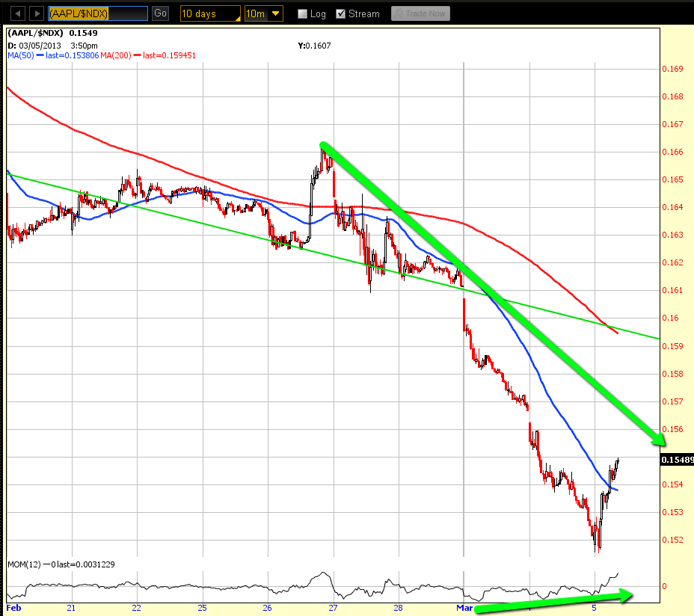This screenshot has width=694, height=616.
Task: Click the 0.152 price axis label
Action: (672, 540)
